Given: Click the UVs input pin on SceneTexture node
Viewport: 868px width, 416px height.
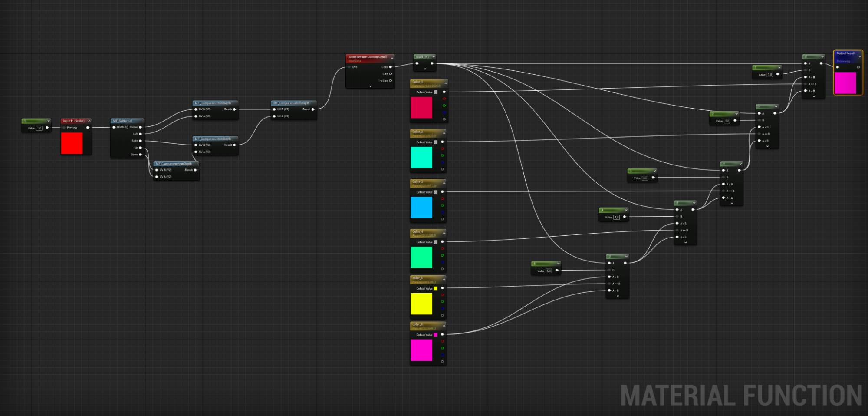Looking at the screenshot, I should point(349,67).
